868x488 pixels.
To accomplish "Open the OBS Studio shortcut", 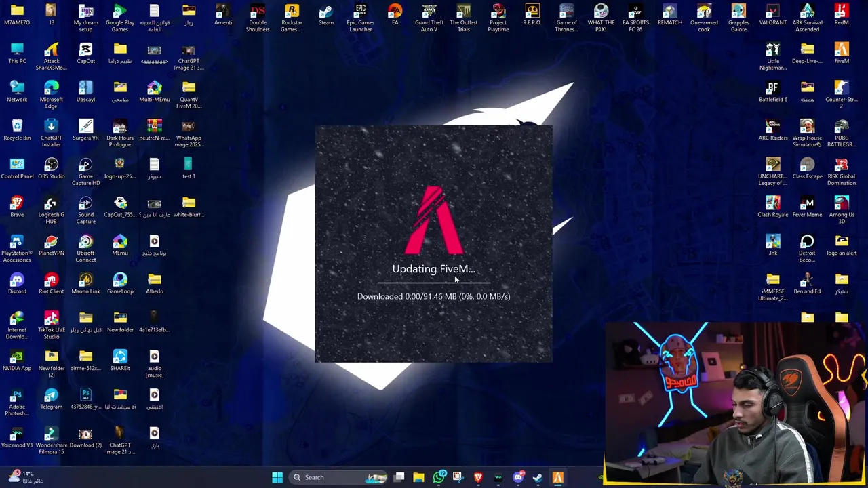I will point(52,169).
